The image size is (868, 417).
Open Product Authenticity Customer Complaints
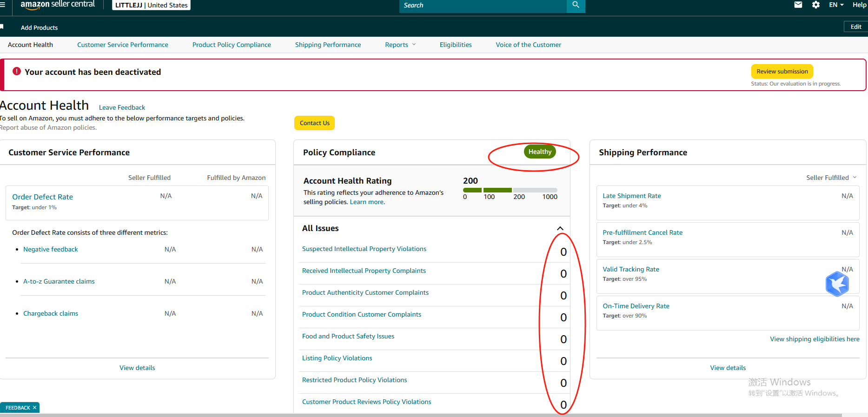365,292
